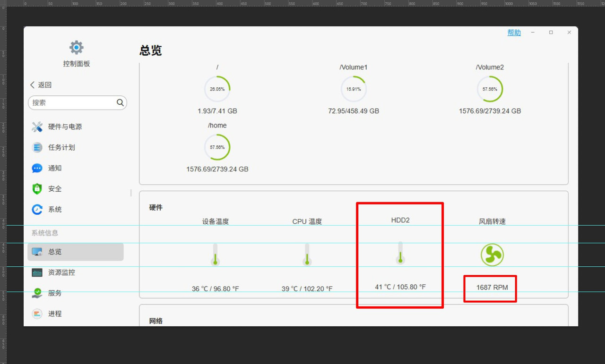Screen dimensions: 605x364
Task: Click the 1687 RPM fan speed value
Action: pos(492,287)
